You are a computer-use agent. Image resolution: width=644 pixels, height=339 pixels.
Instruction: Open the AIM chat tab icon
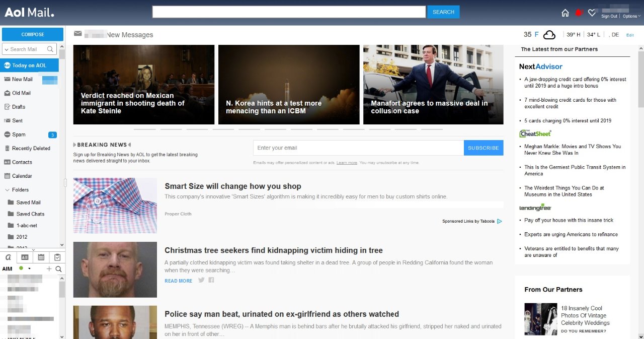[x=8, y=257]
